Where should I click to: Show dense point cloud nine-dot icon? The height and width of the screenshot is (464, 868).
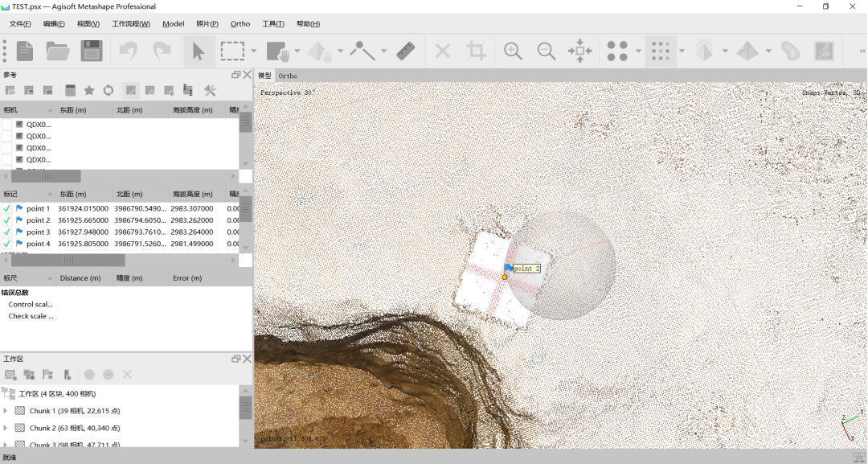click(661, 51)
